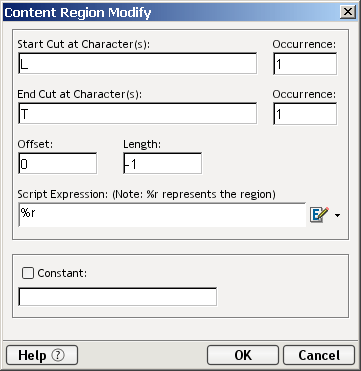Viewport: 361px width, 371px height.
Task: Focus the Start Cut Occurrence field
Action: (x=305, y=63)
